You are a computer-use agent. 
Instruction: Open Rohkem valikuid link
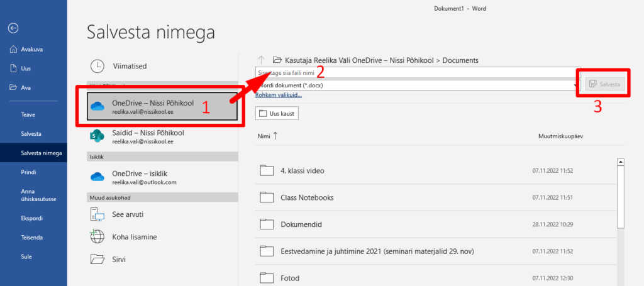pyautogui.click(x=279, y=96)
